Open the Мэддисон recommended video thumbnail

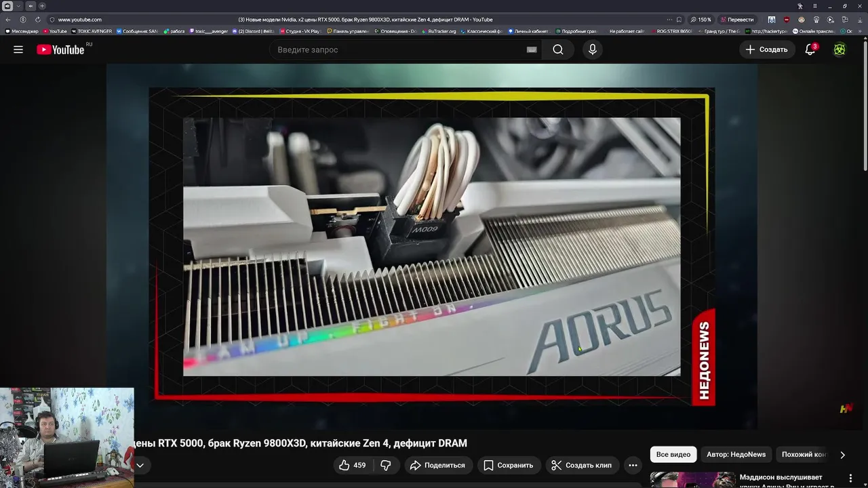pyautogui.click(x=692, y=480)
